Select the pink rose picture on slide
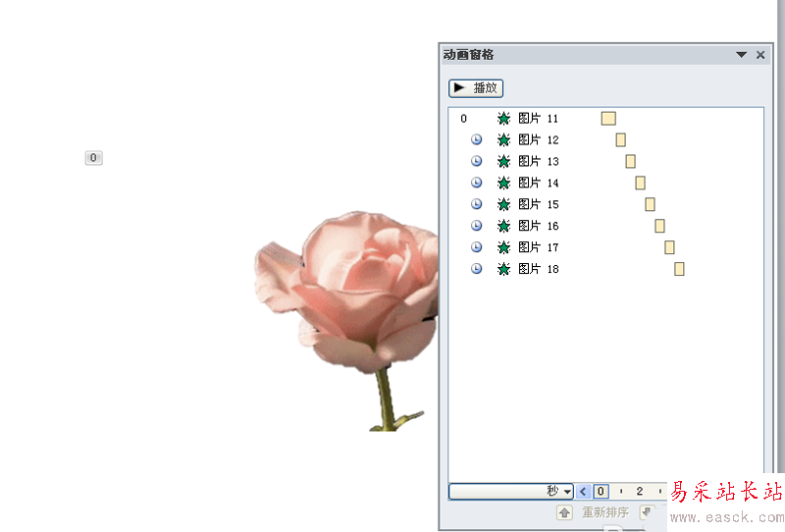Image resolution: width=785 pixels, height=532 pixels. (x=347, y=321)
